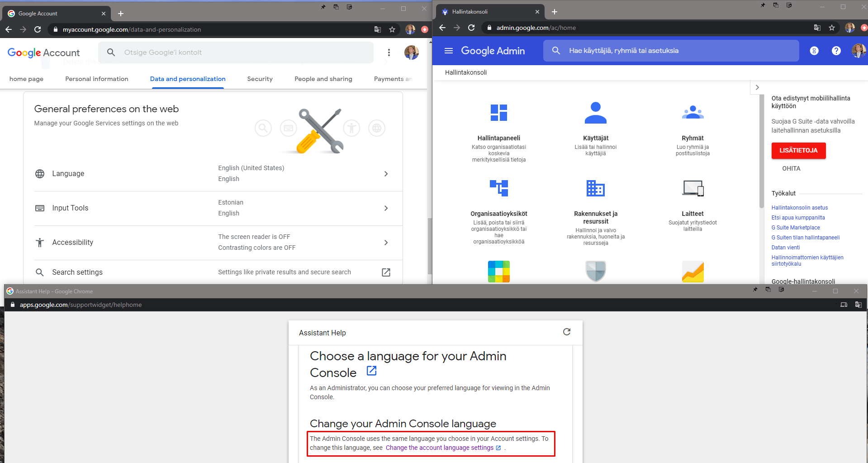This screenshot has width=868, height=463.
Task: Click the OHITA dismiss button
Action: (791, 168)
